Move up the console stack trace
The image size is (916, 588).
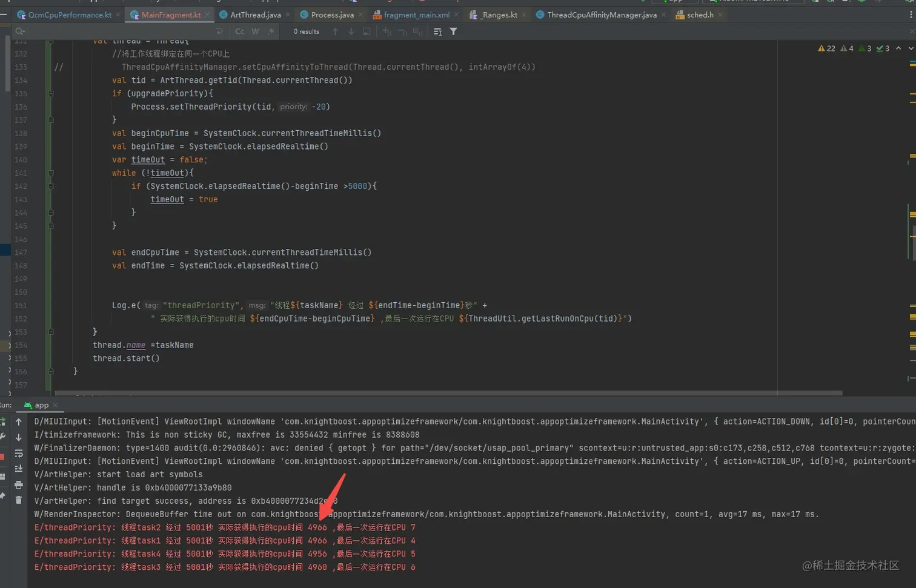(19, 422)
